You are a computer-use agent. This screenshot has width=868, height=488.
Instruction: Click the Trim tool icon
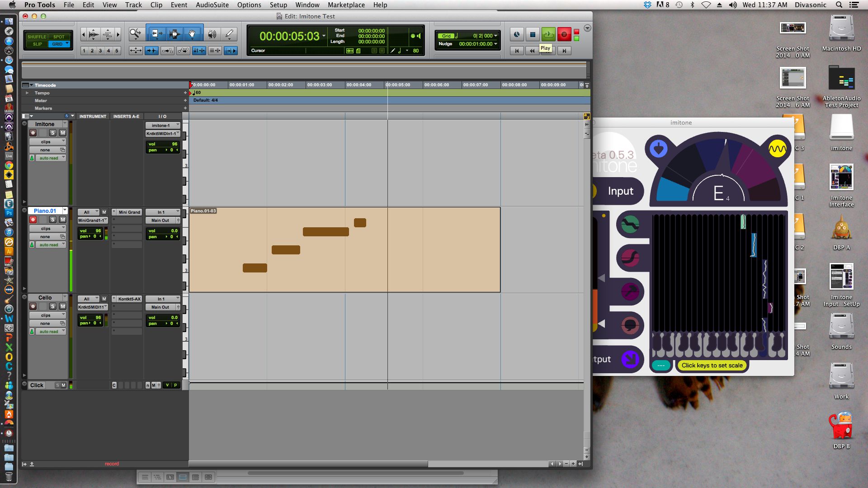[x=155, y=34]
